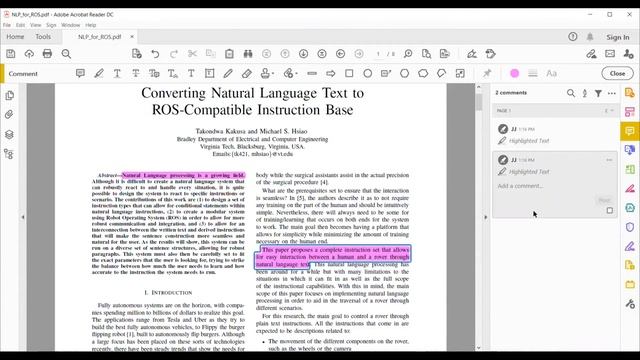Open the help question mark icon
Screen dimensions: 640x360
[x=573, y=37]
